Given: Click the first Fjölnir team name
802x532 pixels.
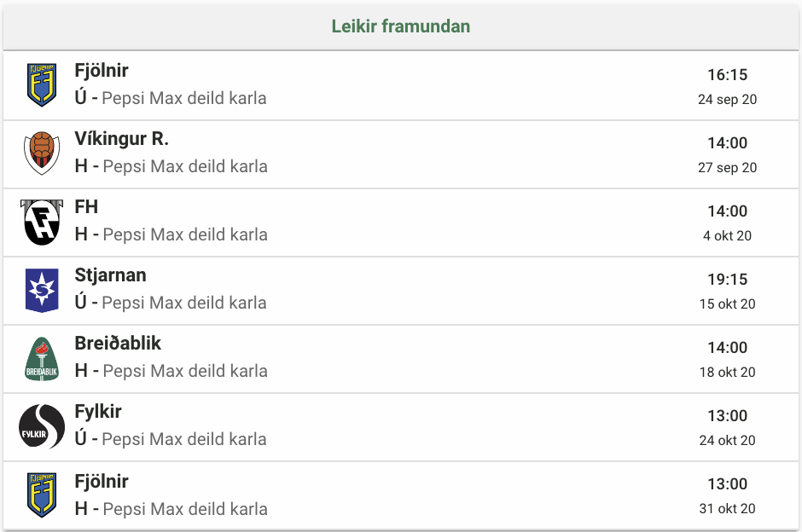Looking at the screenshot, I should [x=102, y=71].
